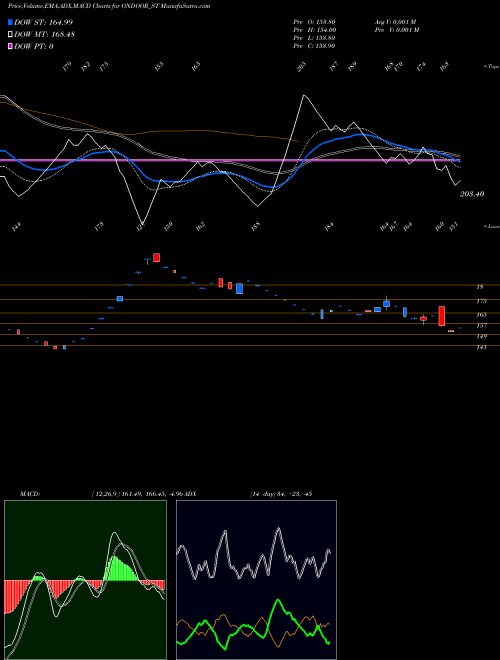Click the magenta DOW PT legend swatch
Viewport: 500px width, 660px height.
pyautogui.click(x=10, y=46)
